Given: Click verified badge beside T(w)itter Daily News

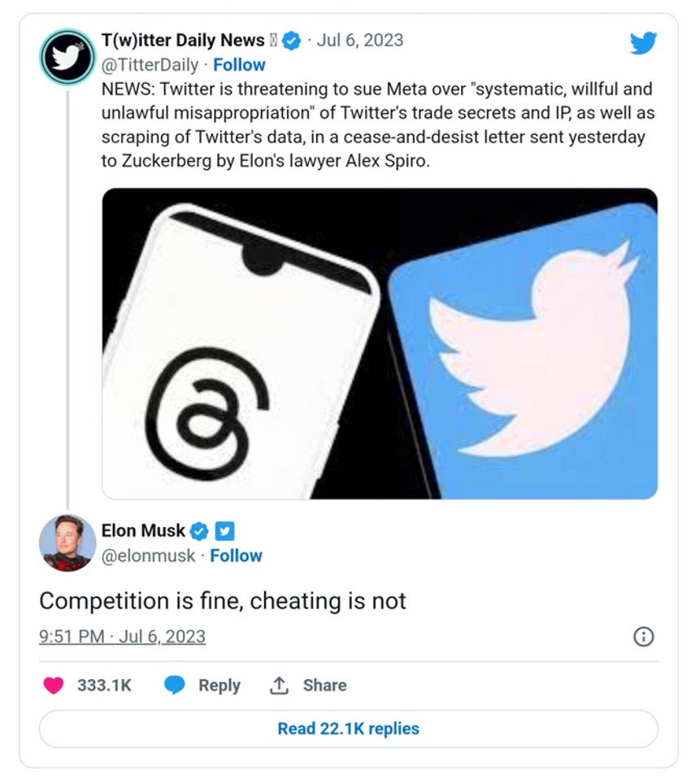Looking at the screenshot, I should 292,41.
